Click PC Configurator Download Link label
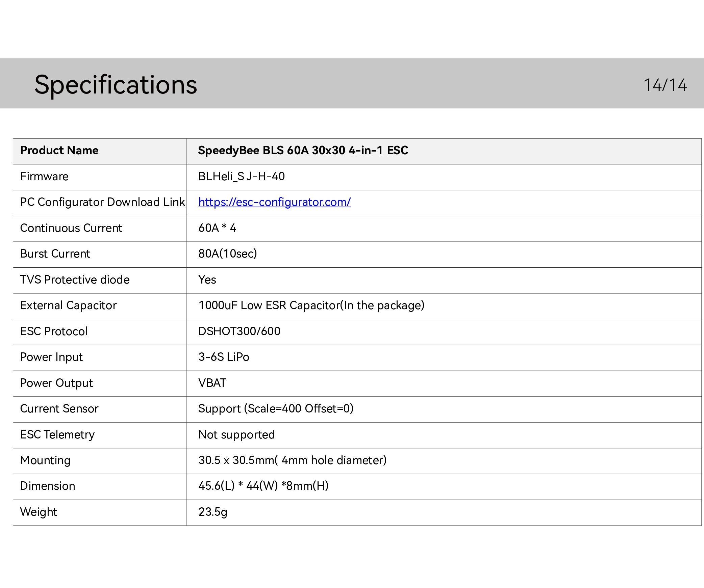 point(102,202)
